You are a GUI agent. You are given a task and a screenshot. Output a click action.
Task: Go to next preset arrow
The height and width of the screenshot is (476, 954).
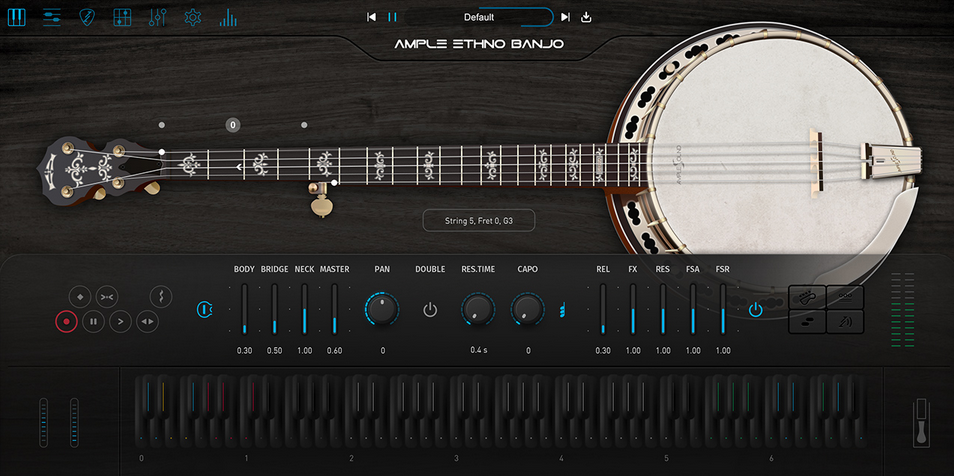(x=565, y=17)
